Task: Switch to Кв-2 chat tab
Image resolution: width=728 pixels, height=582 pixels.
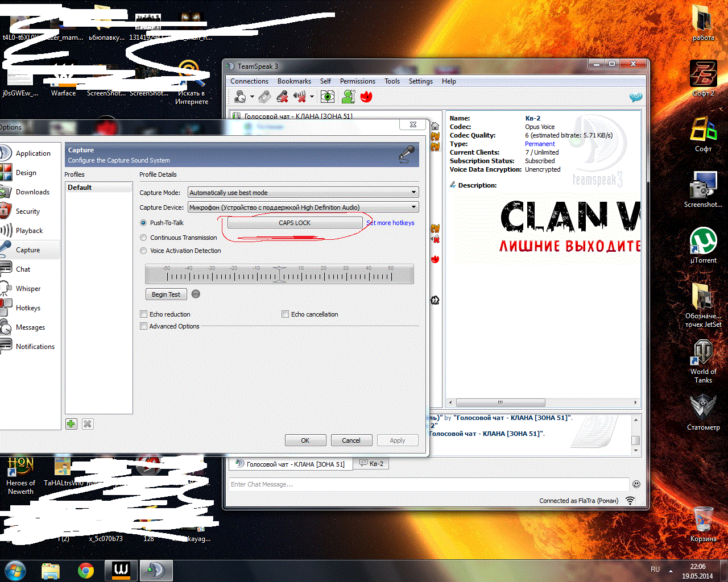Action: click(x=371, y=464)
